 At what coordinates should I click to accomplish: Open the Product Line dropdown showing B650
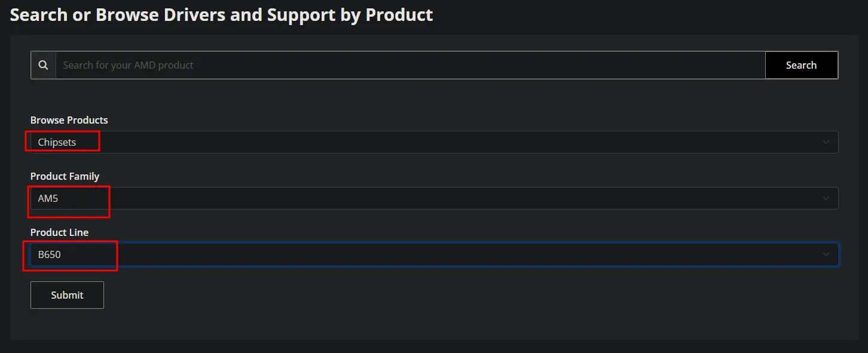[434, 254]
